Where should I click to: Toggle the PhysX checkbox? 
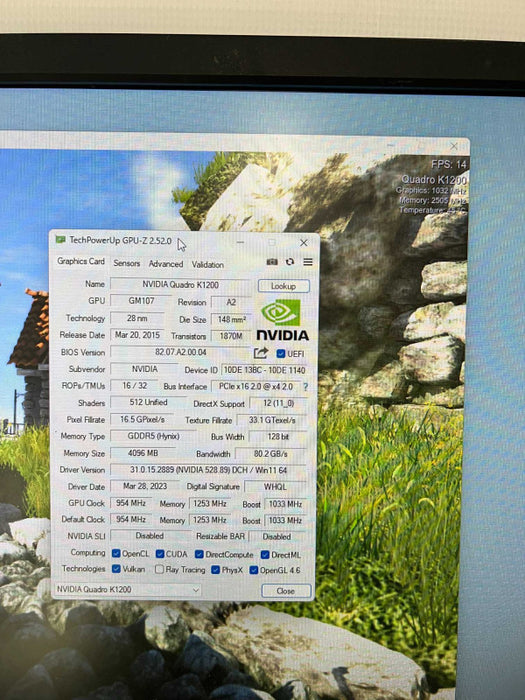coord(215,570)
